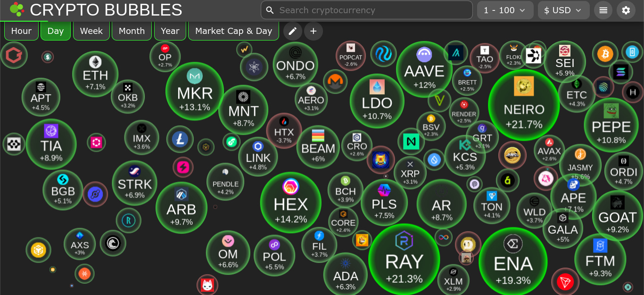
Task: Click the MNT +8.7% bubble
Action: 243,110
